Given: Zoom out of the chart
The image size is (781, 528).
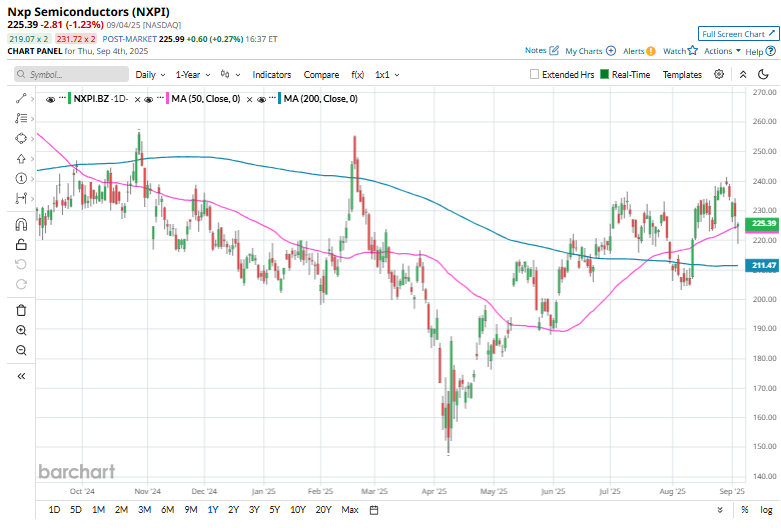Looking at the screenshot, I should (x=21, y=350).
